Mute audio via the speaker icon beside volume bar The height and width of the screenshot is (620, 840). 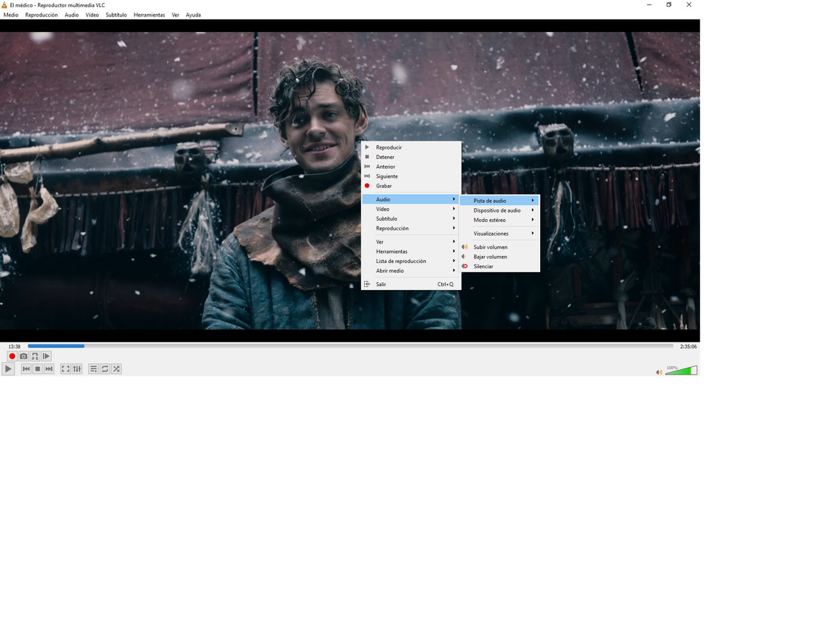point(659,372)
